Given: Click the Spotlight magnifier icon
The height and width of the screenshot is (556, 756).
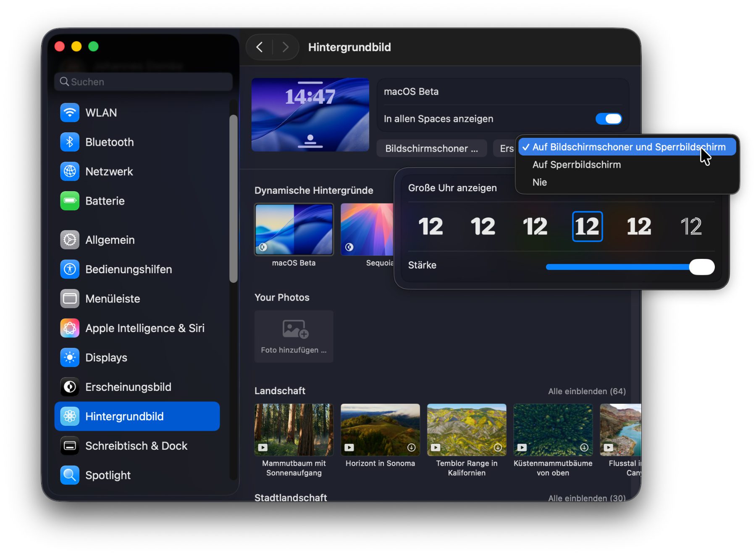Looking at the screenshot, I should point(70,475).
